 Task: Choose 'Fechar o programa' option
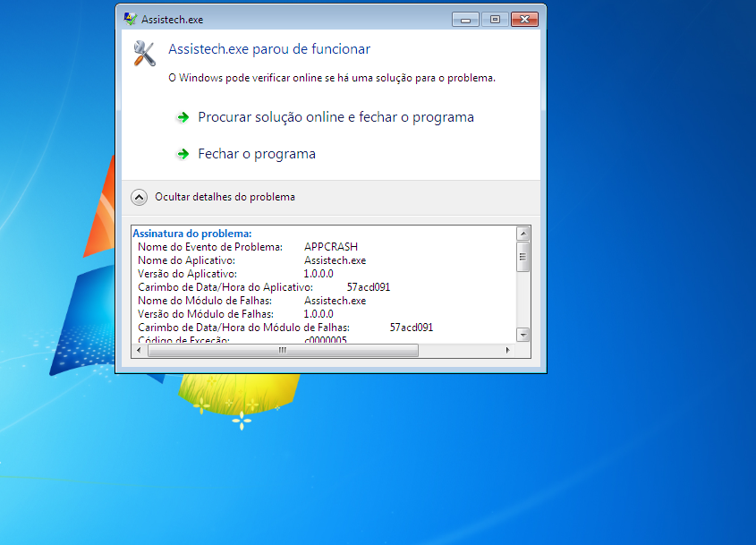click(257, 154)
